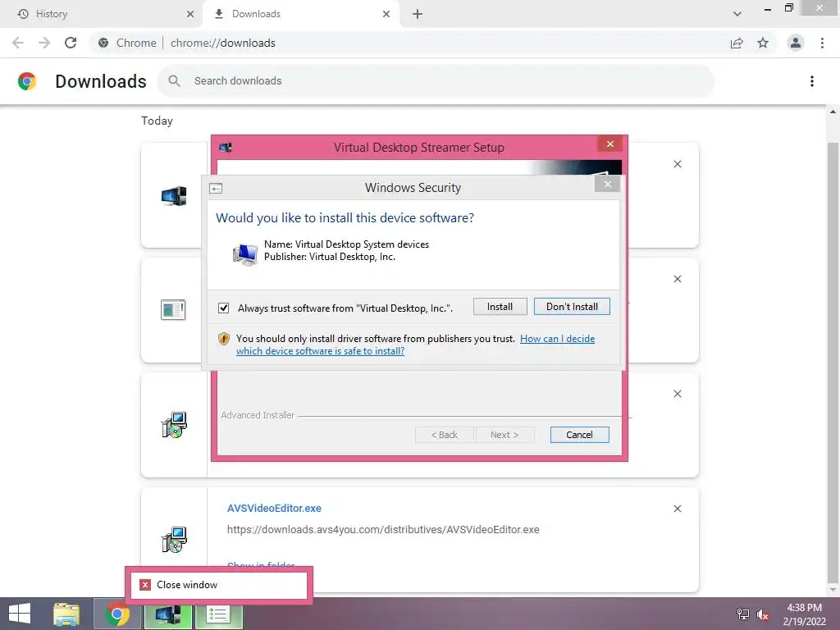This screenshot has width=840, height=630.
Task: Go forward in Chrome
Action: (44, 43)
